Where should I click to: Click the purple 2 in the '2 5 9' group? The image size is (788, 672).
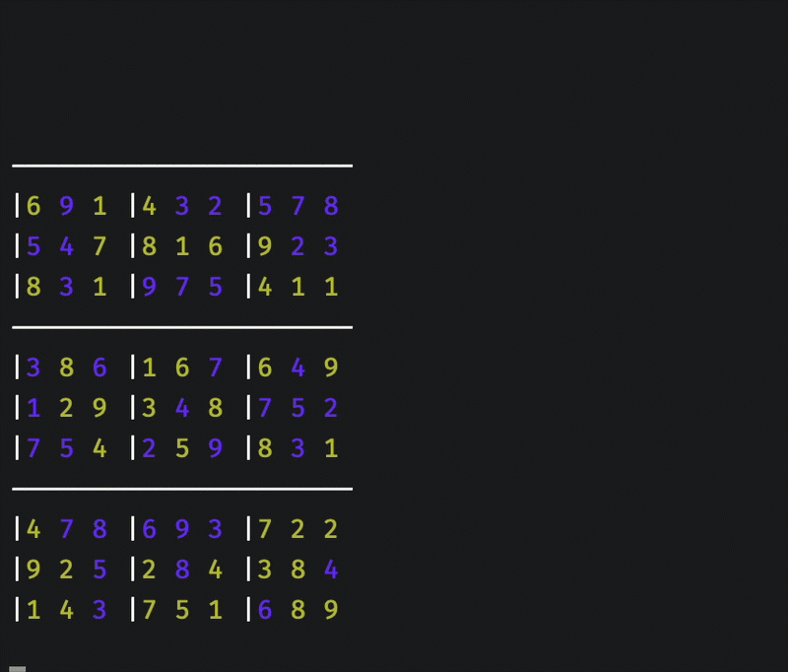click(x=150, y=448)
